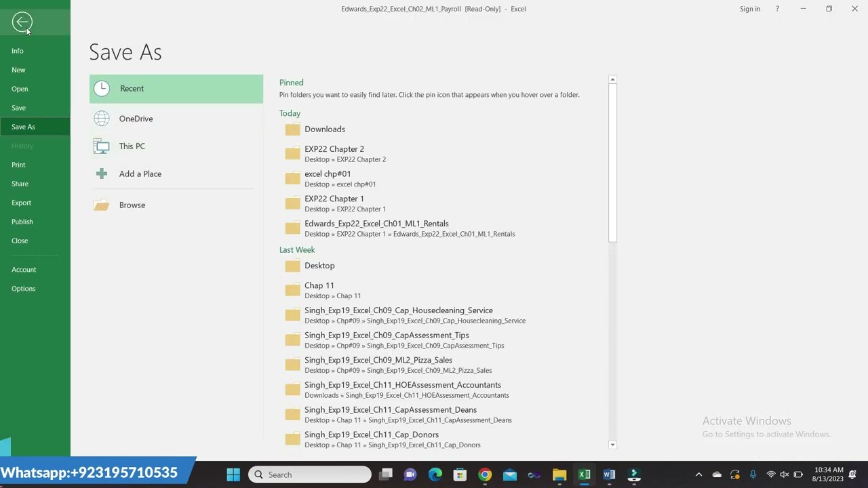Click the clock icon beside Recent

(x=101, y=88)
